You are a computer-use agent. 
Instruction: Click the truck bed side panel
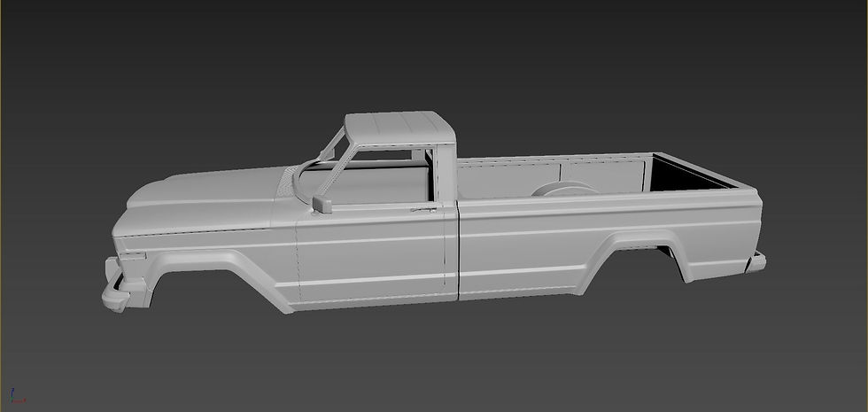pos(609,244)
